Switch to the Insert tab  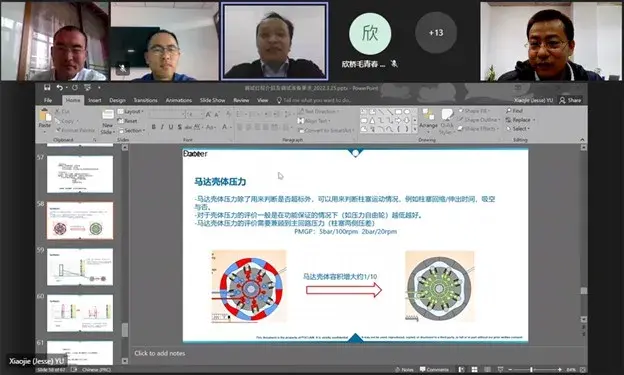tap(95, 100)
